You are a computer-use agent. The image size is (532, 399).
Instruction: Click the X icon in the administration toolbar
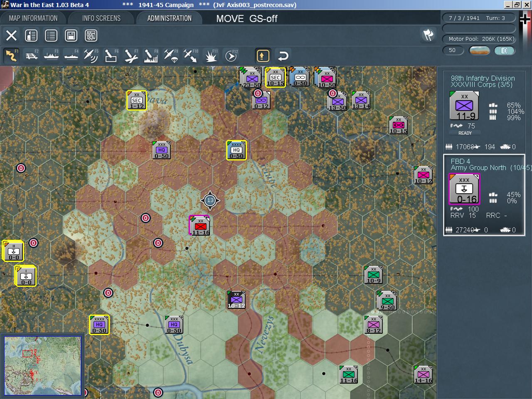click(x=12, y=35)
